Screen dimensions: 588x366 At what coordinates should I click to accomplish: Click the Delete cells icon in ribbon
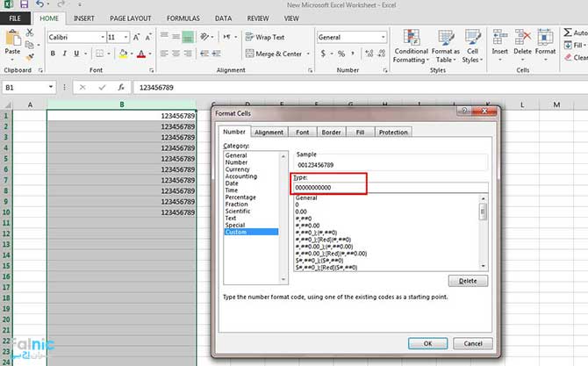(522, 44)
